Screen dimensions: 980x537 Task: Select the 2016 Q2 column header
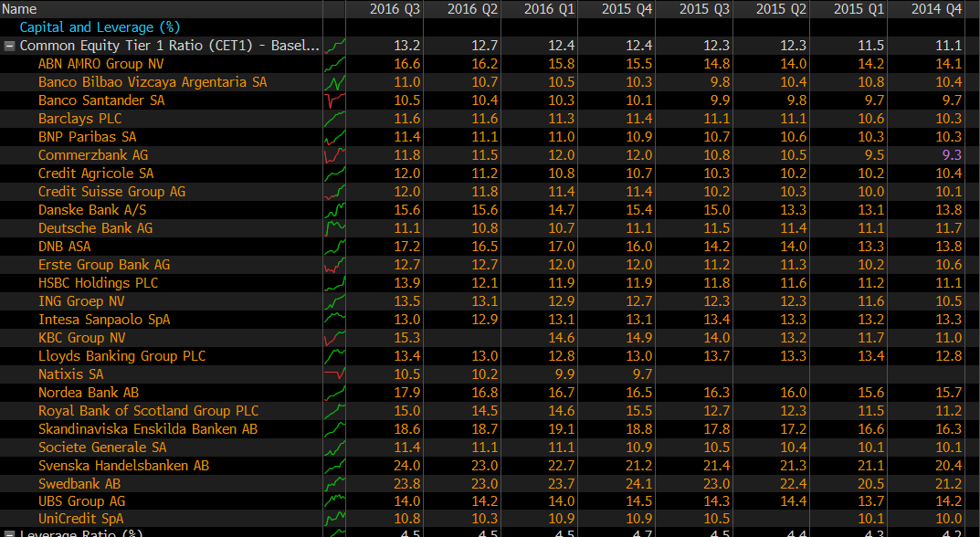[472, 9]
